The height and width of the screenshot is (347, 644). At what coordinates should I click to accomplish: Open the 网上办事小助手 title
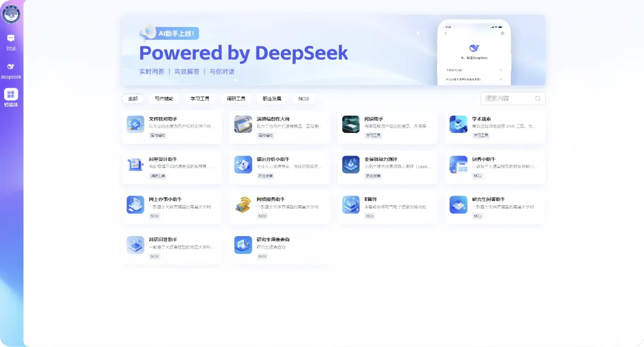[165, 199]
